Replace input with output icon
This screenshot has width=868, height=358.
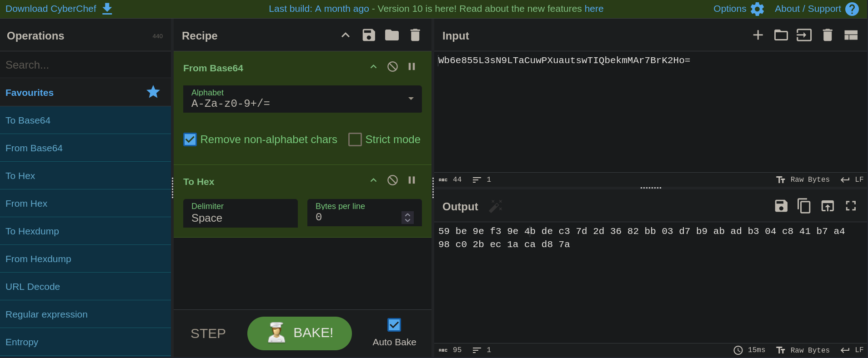(x=828, y=206)
